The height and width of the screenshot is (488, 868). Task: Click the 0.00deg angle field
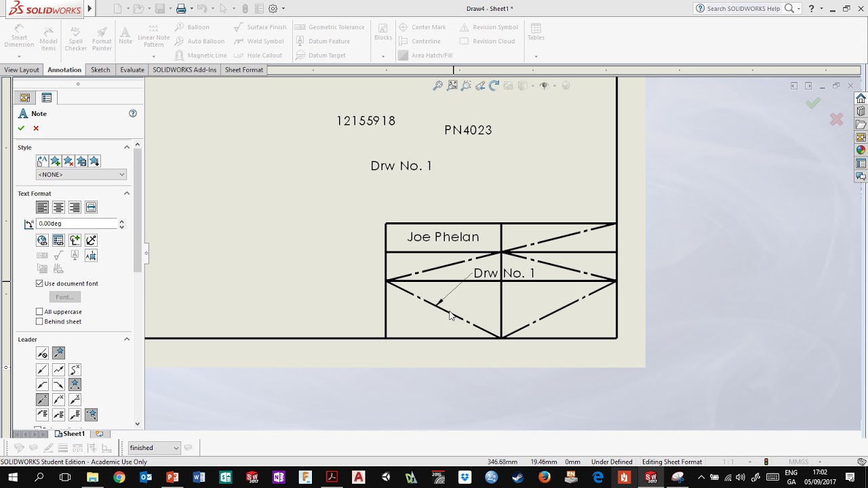pyautogui.click(x=76, y=224)
